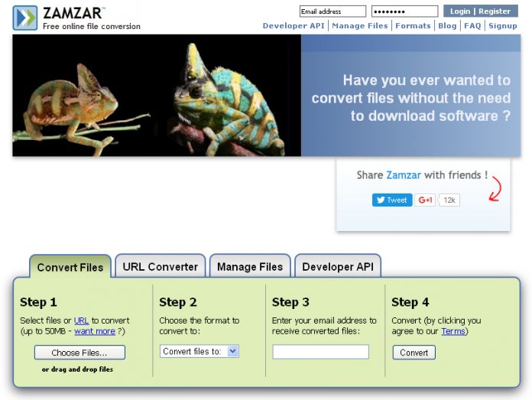The height and width of the screenshot is (400, 532).
Task: Focus the Email address login field
Action: pyautogui.click(x=332, y=11)
